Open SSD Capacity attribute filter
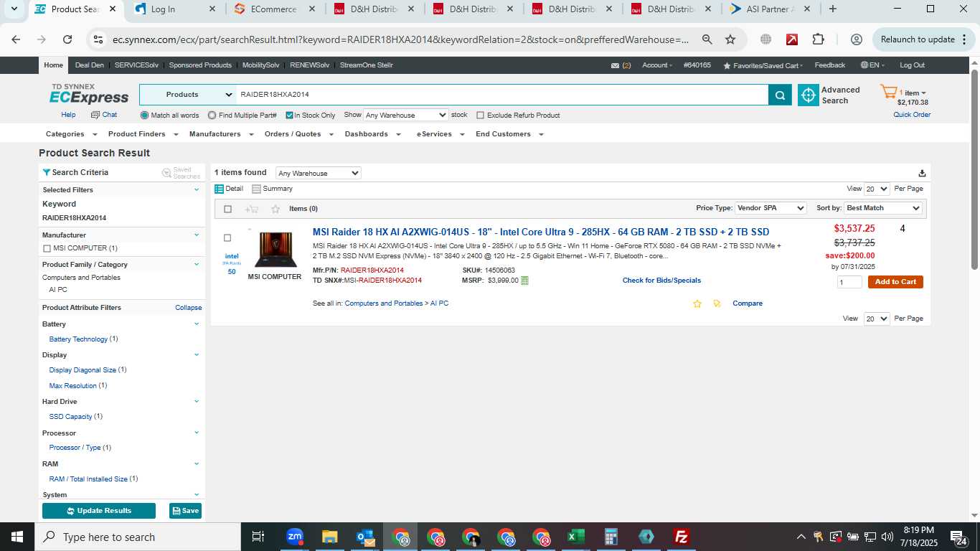Image resolution: width=980 pixels, height=551 pixels. coord(70,417)
